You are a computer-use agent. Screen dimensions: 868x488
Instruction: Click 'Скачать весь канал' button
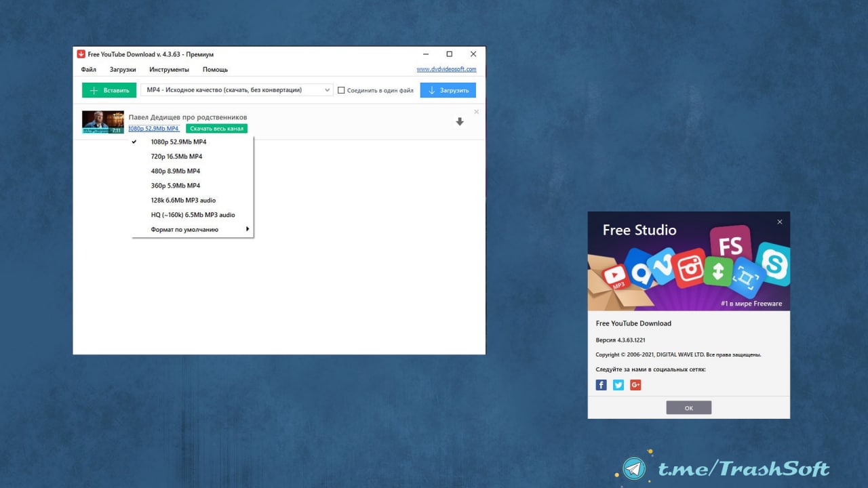217,129
